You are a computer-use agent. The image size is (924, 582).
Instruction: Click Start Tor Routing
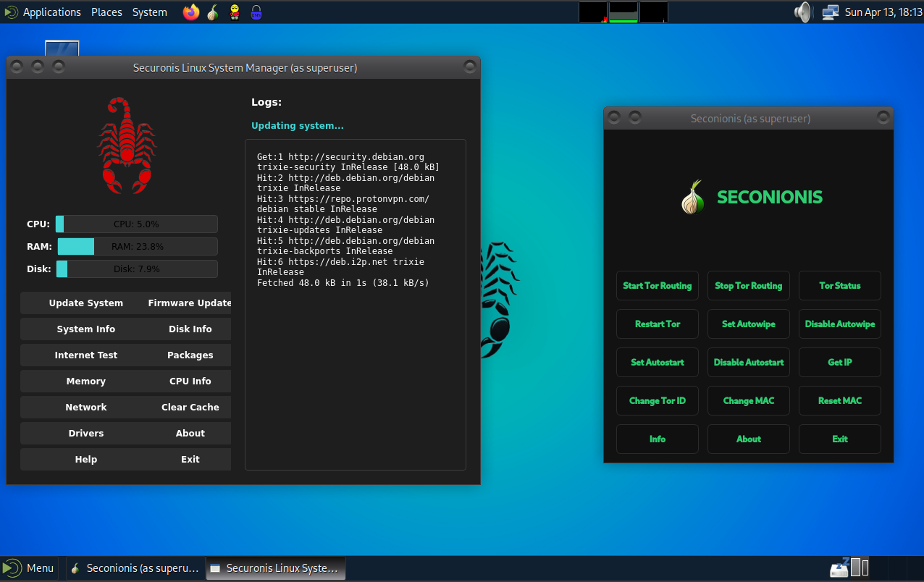658,286
